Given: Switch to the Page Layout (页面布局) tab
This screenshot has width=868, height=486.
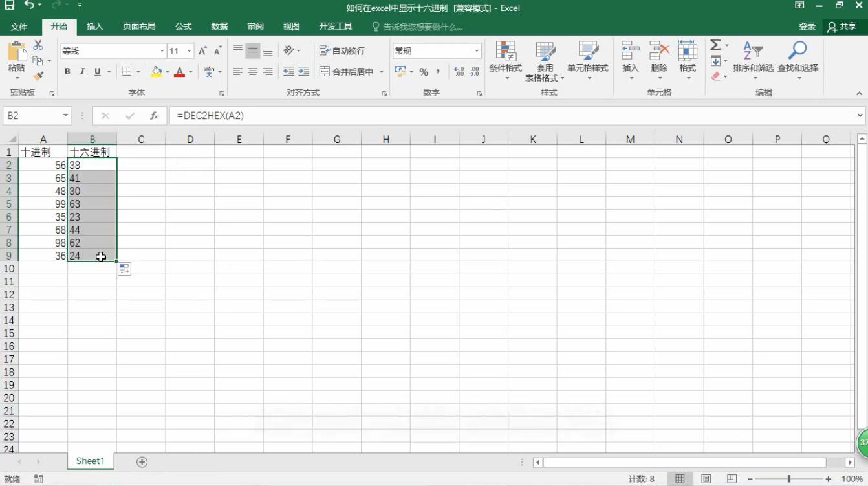Looking at the screenshot, I should click(139, 27).
